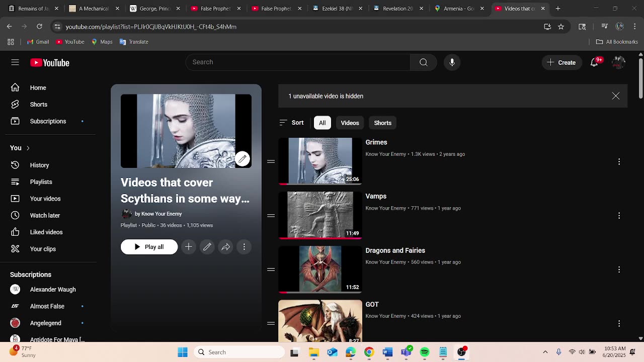Viewport: 644px width, 362px height.
Task: Open action menu for Grimes video
Action: tap(619, 161)
